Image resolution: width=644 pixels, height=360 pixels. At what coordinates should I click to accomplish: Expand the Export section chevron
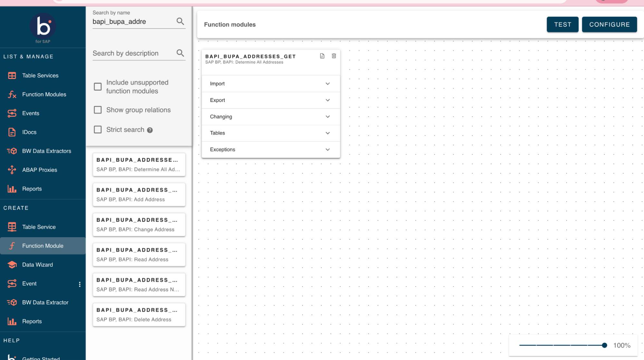(328, 100)
